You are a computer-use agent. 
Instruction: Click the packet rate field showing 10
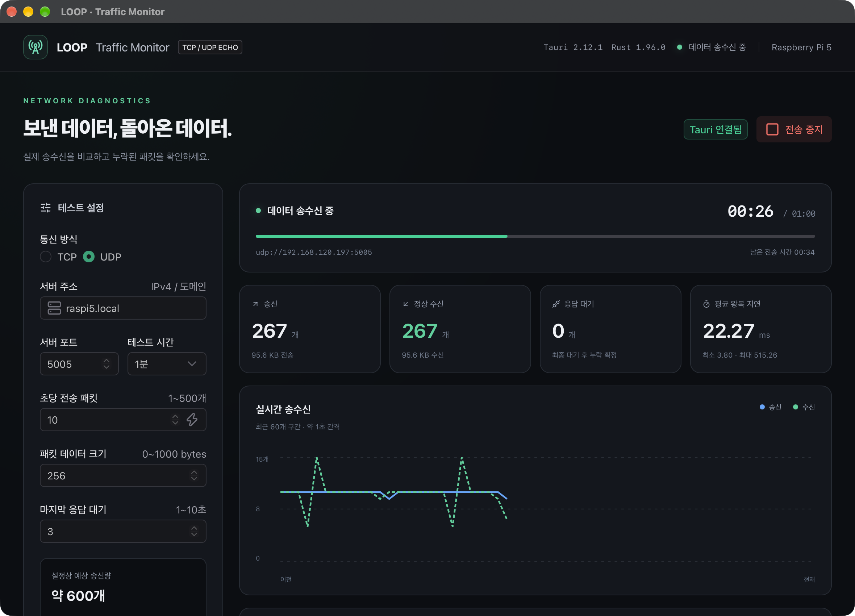123,420
